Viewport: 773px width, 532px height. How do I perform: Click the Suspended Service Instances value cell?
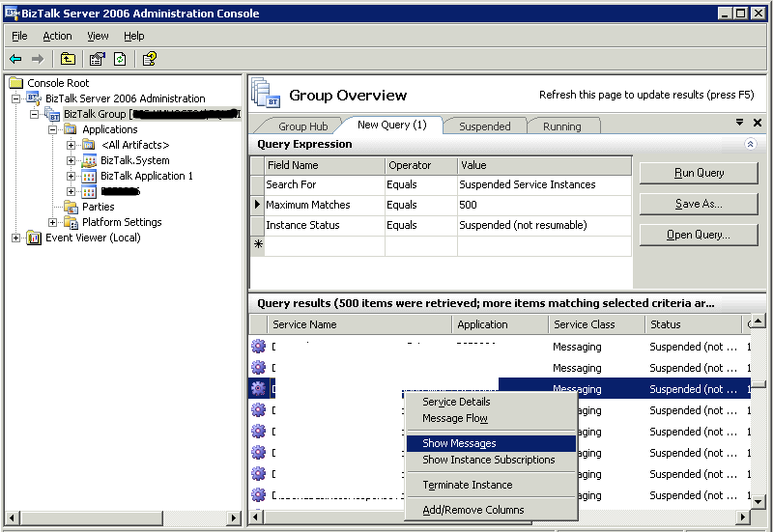(544, 184)
